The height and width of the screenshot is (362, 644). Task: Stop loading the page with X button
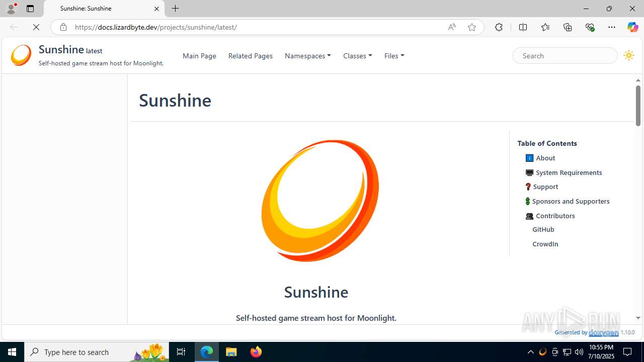(36, 27)
